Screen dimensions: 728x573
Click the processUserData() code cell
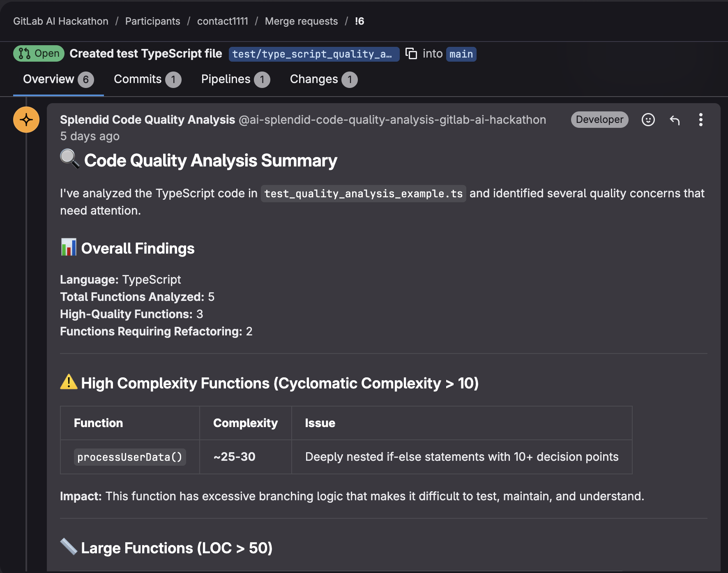click(x=129, y=457)
